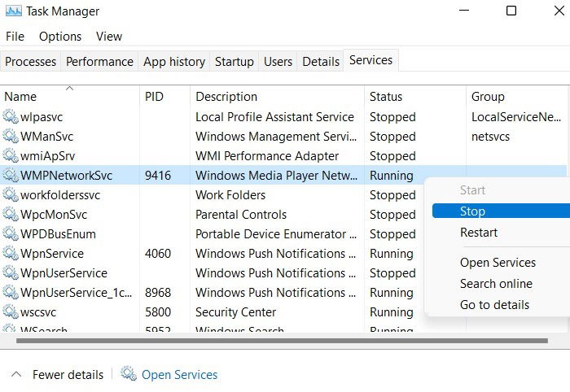The width and height of the screenshot is (570, 392).
Task: Click PID 8968 cell
Action: tap(158, 293)
